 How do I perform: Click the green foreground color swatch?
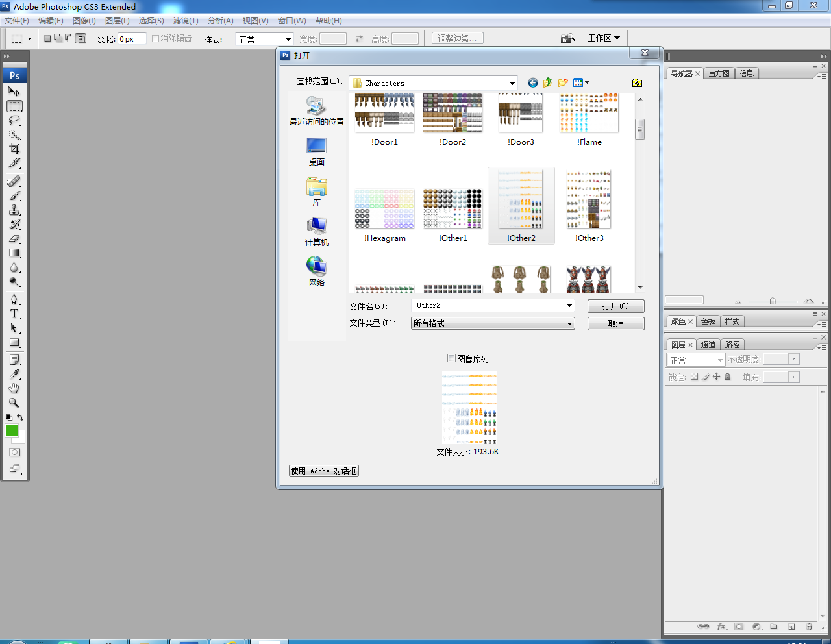(x=11, y=430)
